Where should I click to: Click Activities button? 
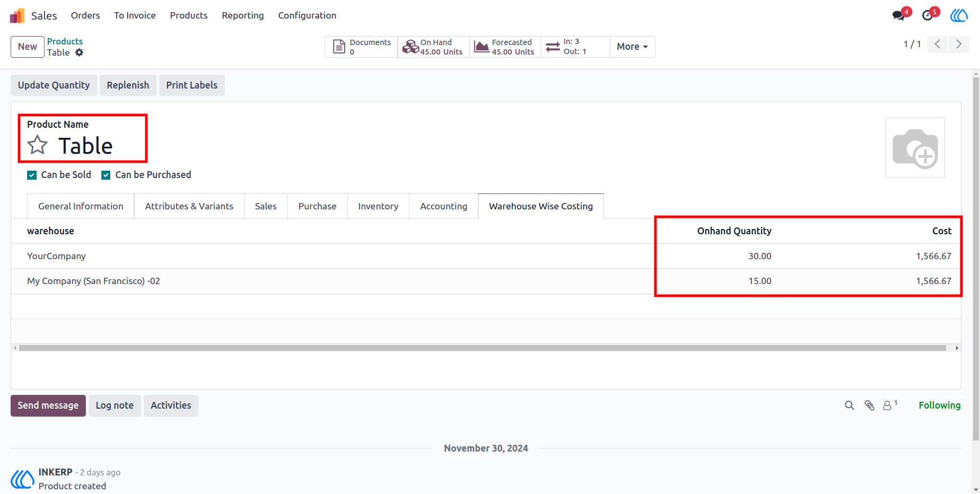coord(171,405)
